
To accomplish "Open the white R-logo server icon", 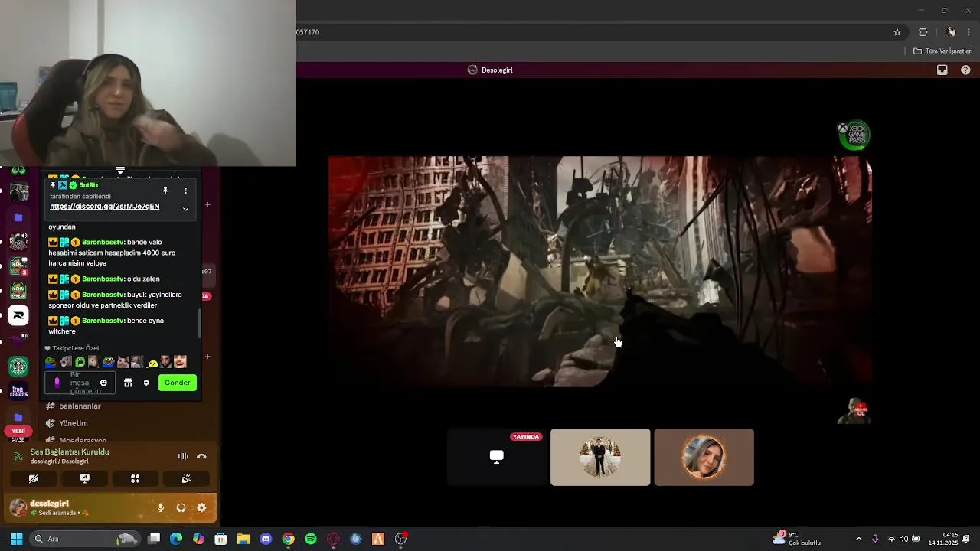I will coord(18,315).
